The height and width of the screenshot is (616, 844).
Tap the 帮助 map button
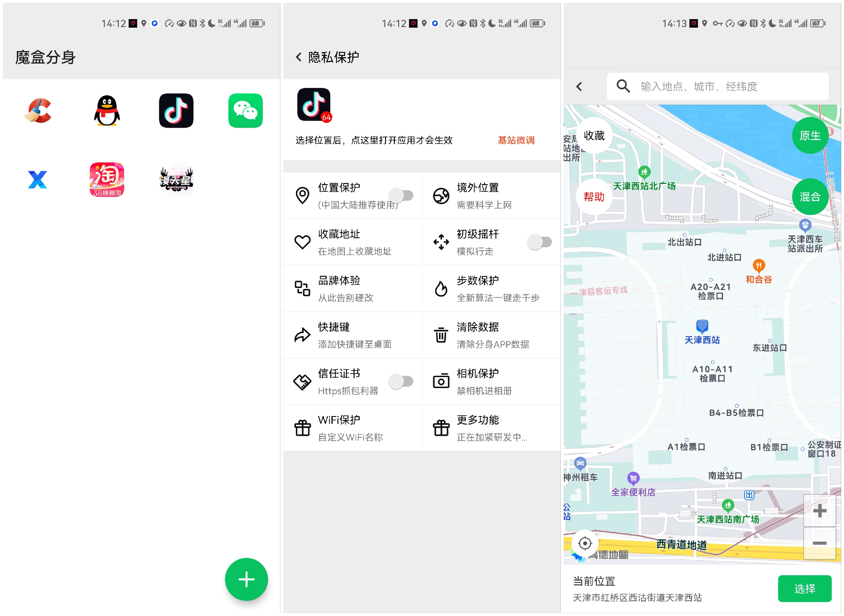[594, 196]
